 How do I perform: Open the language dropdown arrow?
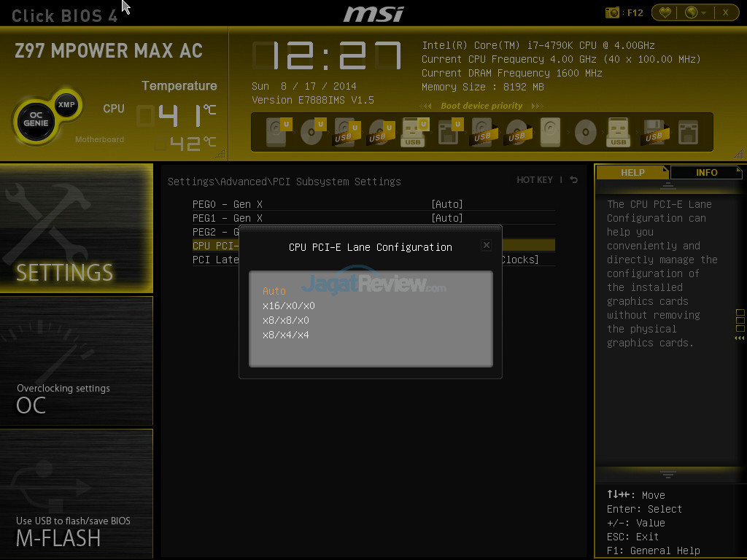pos(704,13)
